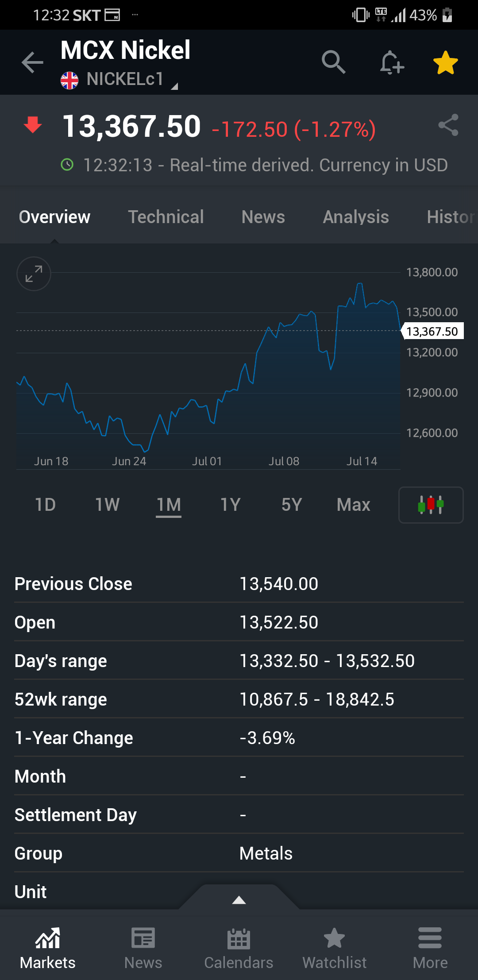Tap the Open value 13,522.50

279,622
